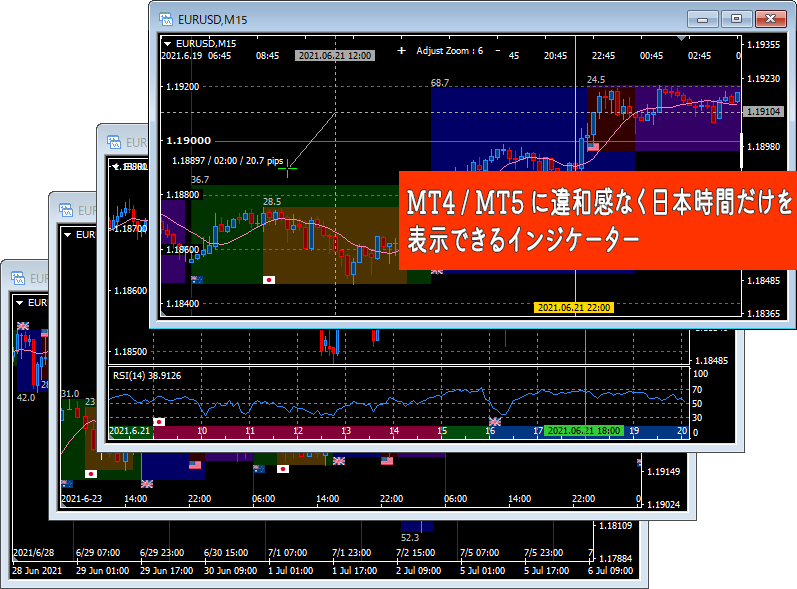Click the yellow 2021.06.21 22:00 time marker

[574, 307]
